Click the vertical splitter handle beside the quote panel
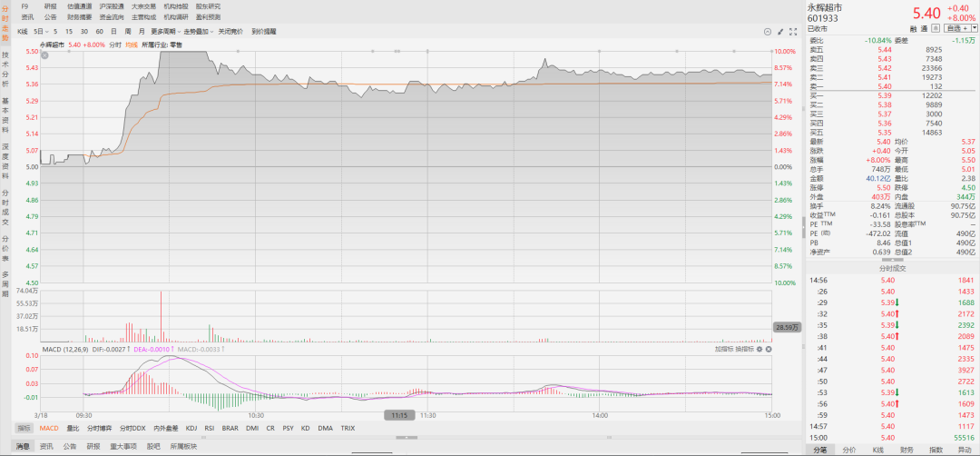 803,227
